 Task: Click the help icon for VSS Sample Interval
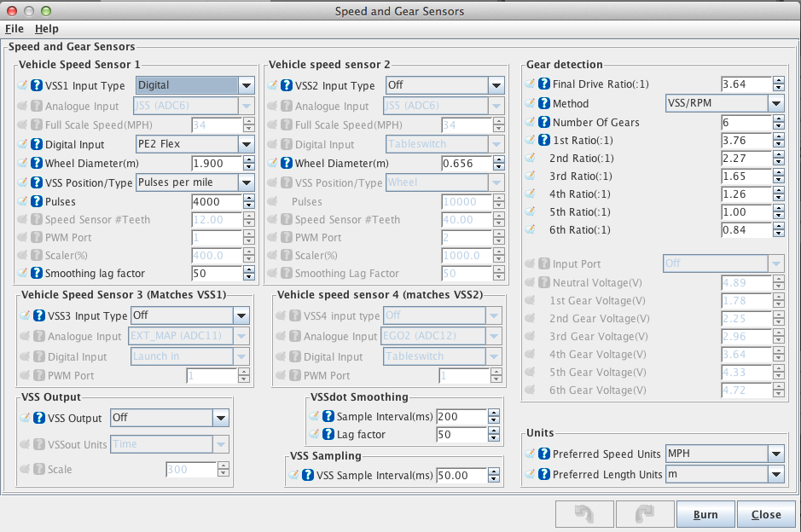click(308, 475)
